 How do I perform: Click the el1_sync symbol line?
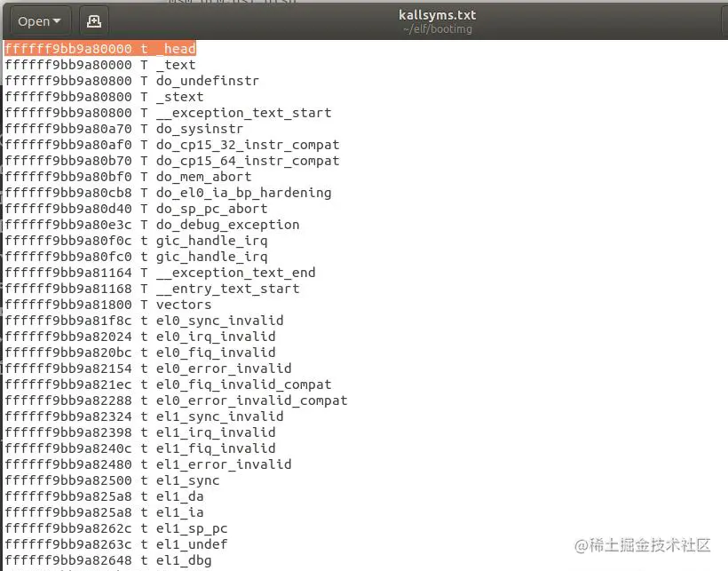[x=112, y=480]
